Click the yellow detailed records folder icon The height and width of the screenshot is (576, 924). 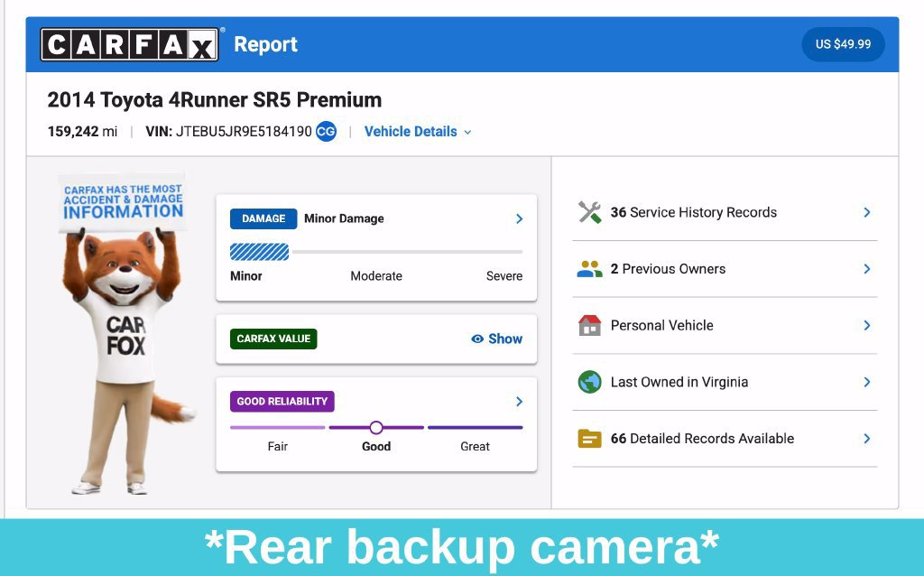point(589,439)
